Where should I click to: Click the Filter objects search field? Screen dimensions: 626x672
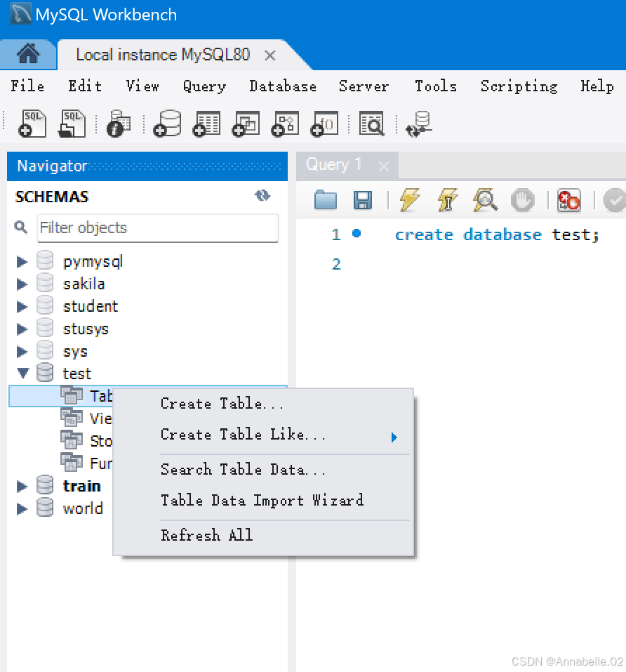(158, 228)
